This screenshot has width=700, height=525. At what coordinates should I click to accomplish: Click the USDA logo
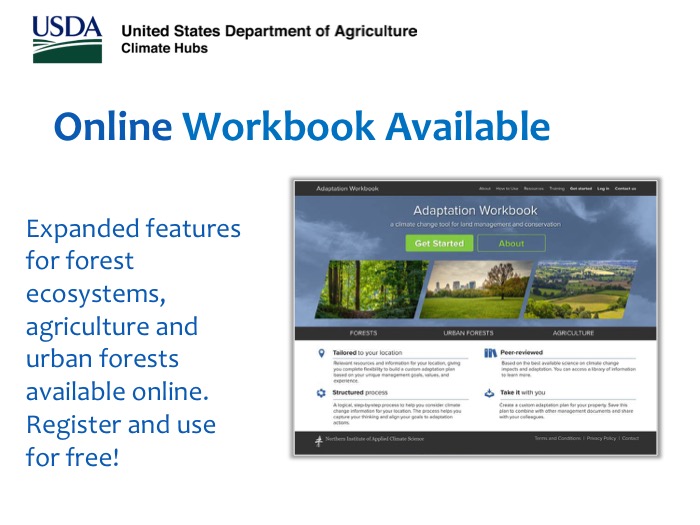(67, 39)
